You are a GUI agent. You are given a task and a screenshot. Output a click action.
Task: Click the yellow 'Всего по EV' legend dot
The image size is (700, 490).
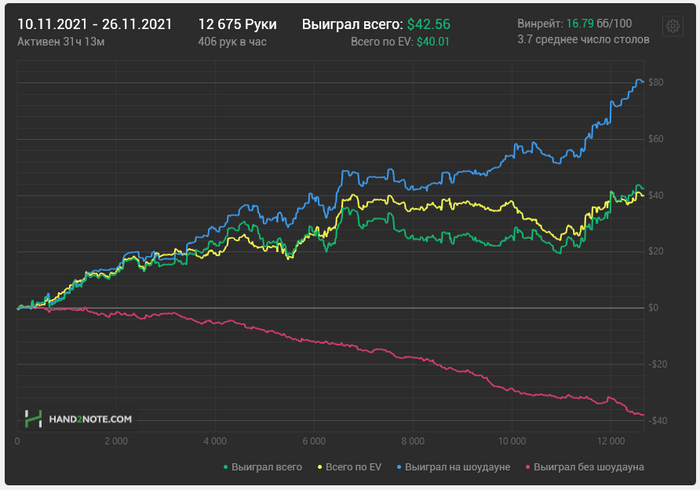click(320, 467)
